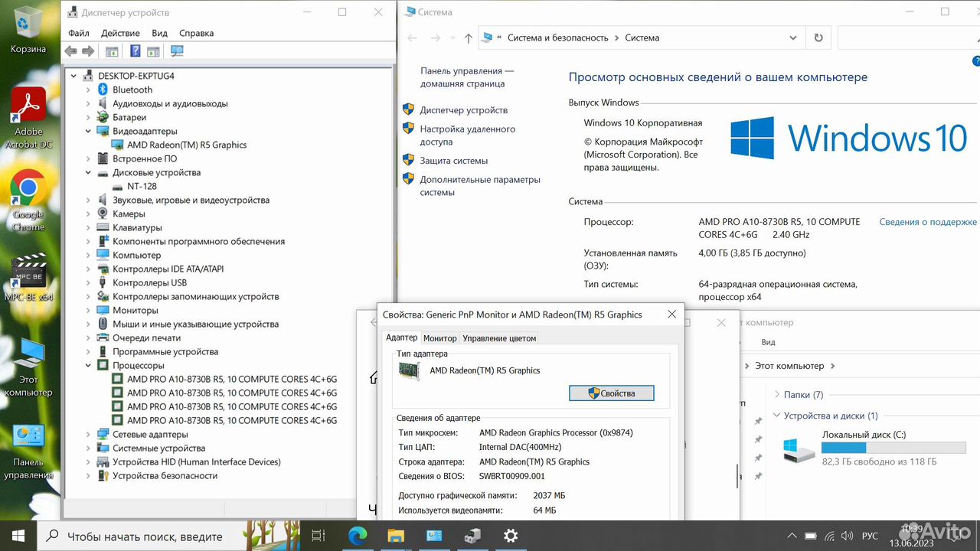Click Device Manager toolbar back arrow
This screenshot has height=551, width=980.
(x=71, y=51)
